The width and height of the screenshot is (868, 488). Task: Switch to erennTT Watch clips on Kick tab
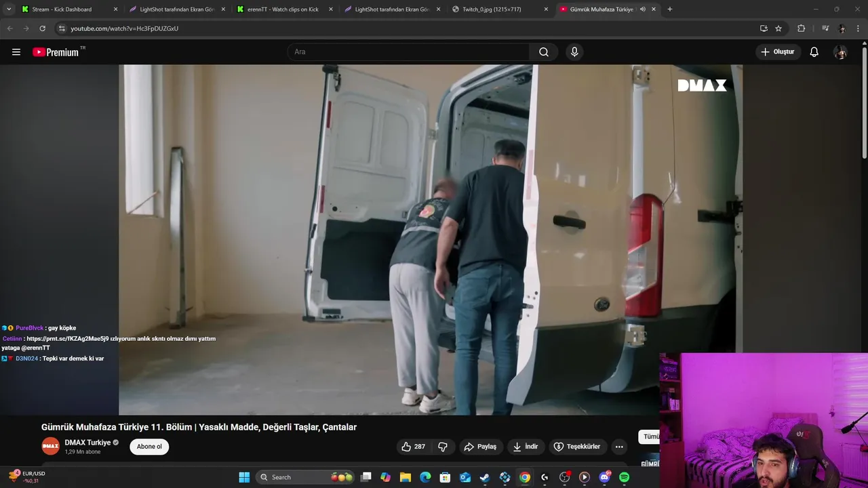coord(283,9)
